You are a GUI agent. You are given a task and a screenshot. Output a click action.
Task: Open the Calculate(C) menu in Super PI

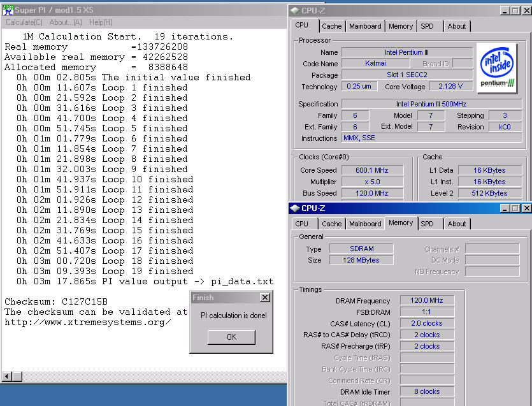(24, 22)
